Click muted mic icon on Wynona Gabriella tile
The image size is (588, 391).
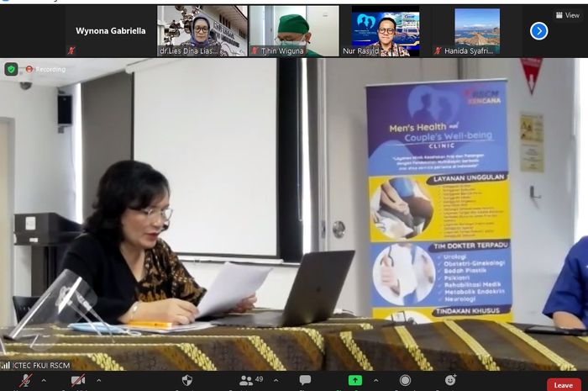(x=71, y=50)
